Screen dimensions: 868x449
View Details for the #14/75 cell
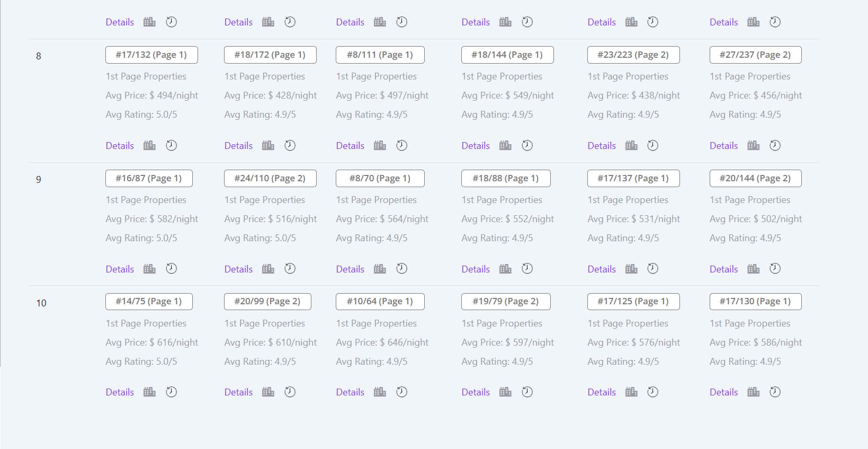[120, 392]
